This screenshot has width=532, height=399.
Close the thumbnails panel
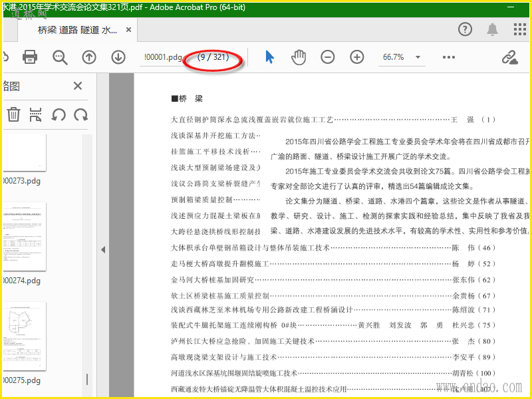[x=78, y=86]
